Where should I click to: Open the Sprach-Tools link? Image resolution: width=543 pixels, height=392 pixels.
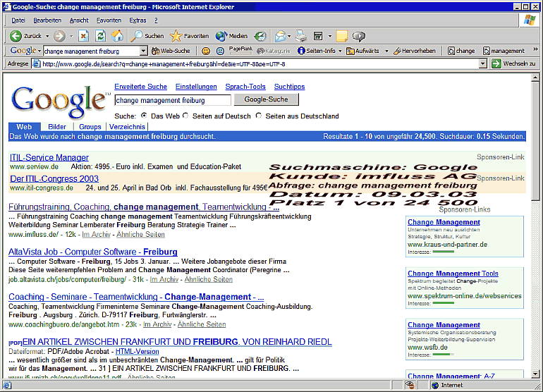(x=245, y=87)
